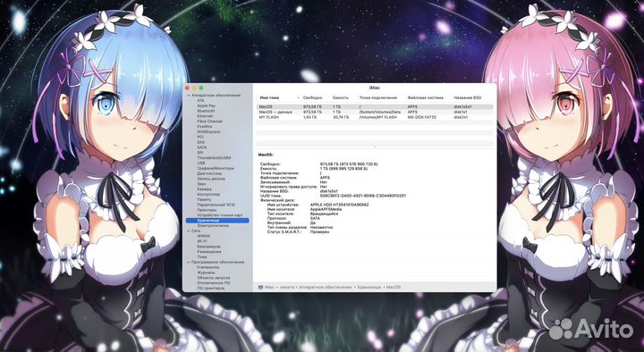644x352 pixels.
Task: Open the Frameworks entry
Action: (x=208, y=267)
